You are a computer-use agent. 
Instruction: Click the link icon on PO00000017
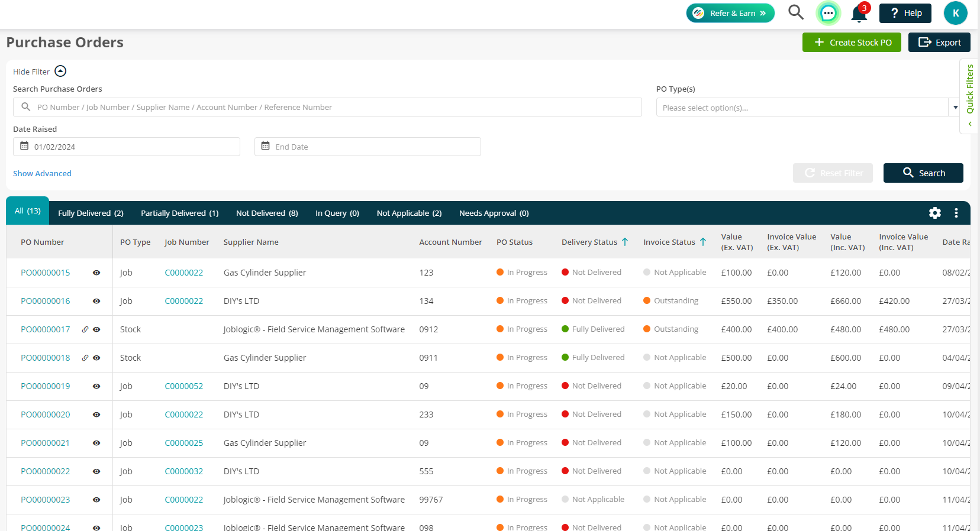[85, 329]
